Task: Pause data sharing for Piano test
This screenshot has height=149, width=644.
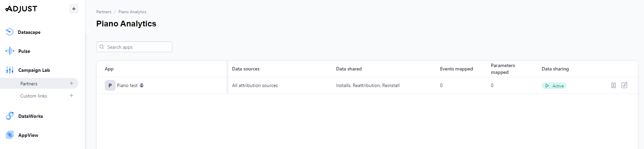Action: coord(614,85)
